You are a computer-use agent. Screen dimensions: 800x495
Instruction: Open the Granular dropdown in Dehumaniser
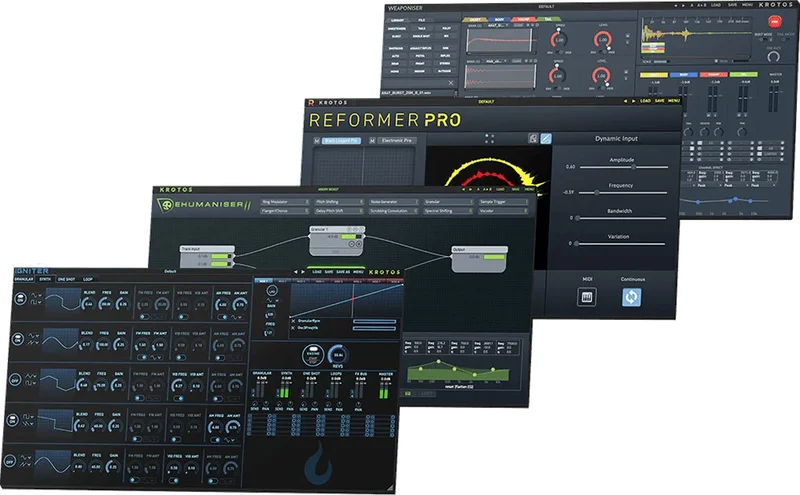coord(448,202)
